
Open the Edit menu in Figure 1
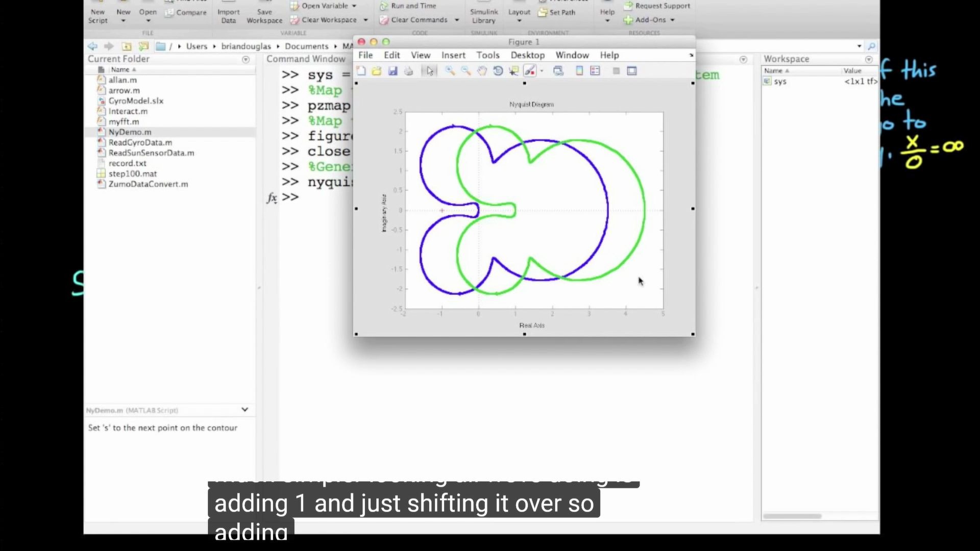click(x=392, y=55)
